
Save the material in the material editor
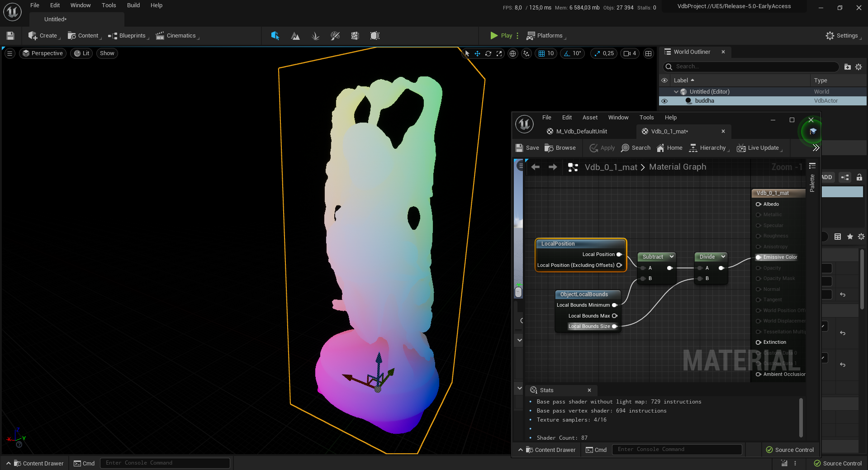coord(527,148)
